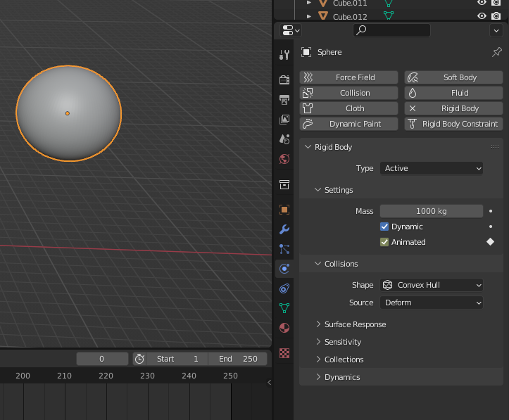Open the Modifier properties wrench tab
The height and width of the screenshot is (420, 509).
pyautogui.click(x=284, y=229)
